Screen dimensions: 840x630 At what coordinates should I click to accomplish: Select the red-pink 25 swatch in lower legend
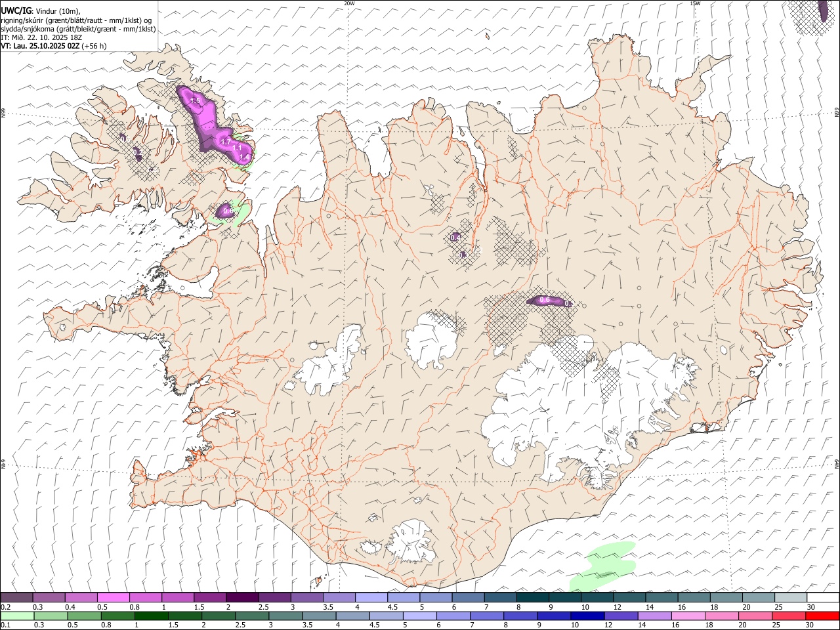pyautogui.click(x=789, y=616)
